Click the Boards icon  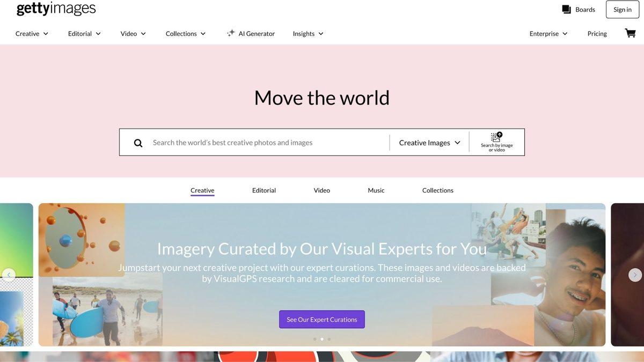566,10
